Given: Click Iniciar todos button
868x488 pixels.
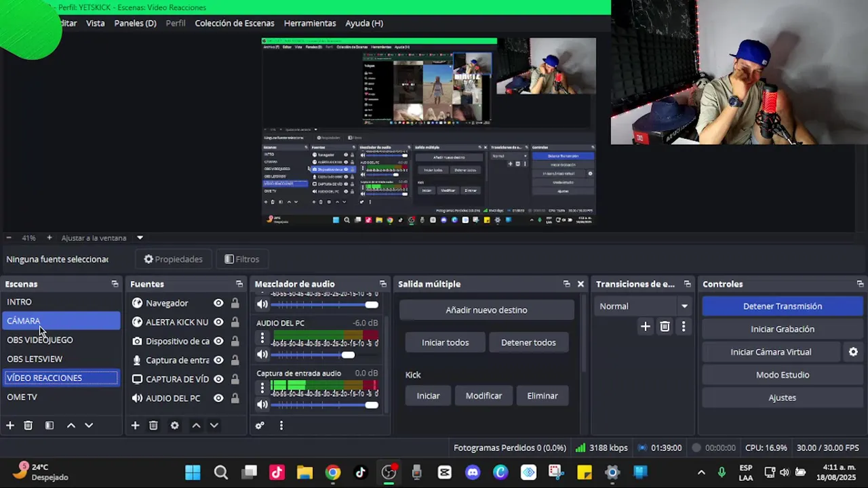Looking at the screenshot, I should [446, 342].
